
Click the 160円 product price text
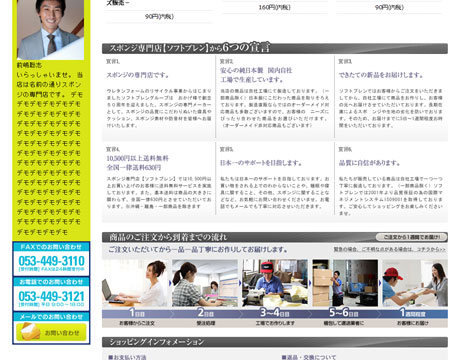tap(275, 7)
